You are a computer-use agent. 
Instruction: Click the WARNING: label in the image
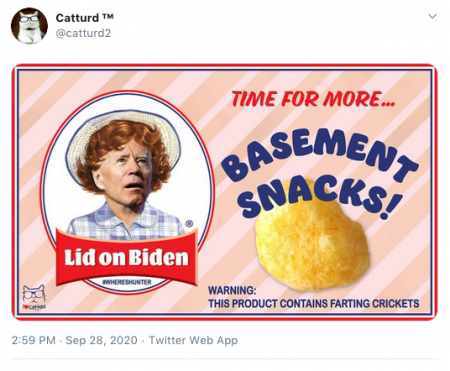232,290
